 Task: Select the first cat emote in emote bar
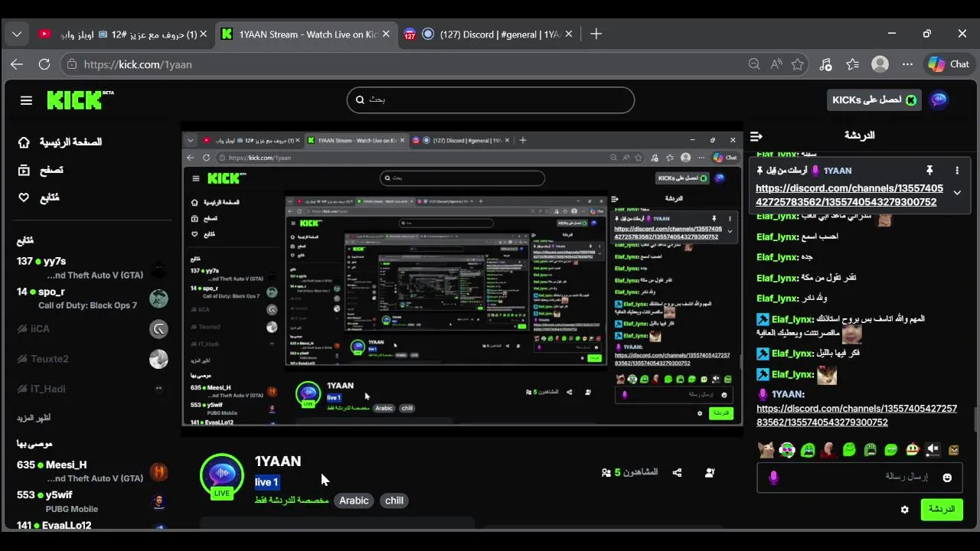[766, 450]
